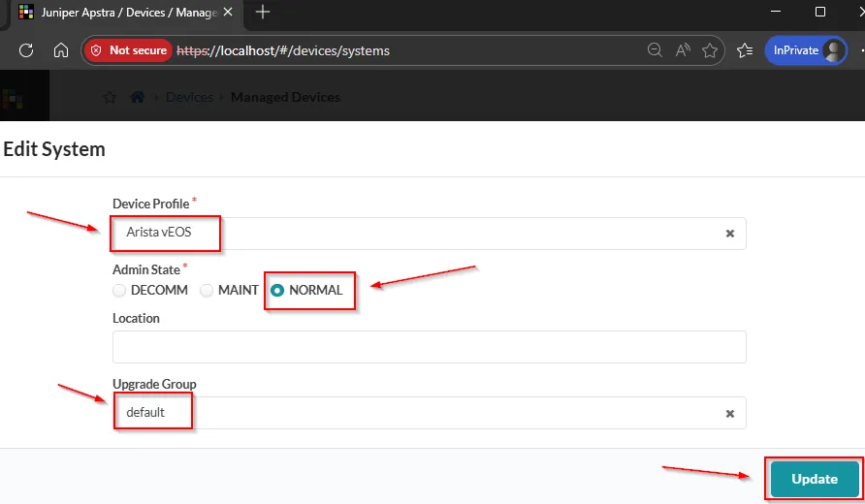Click the Devices breadcrumb link
The image size is (865, 504).
(189, 98)
